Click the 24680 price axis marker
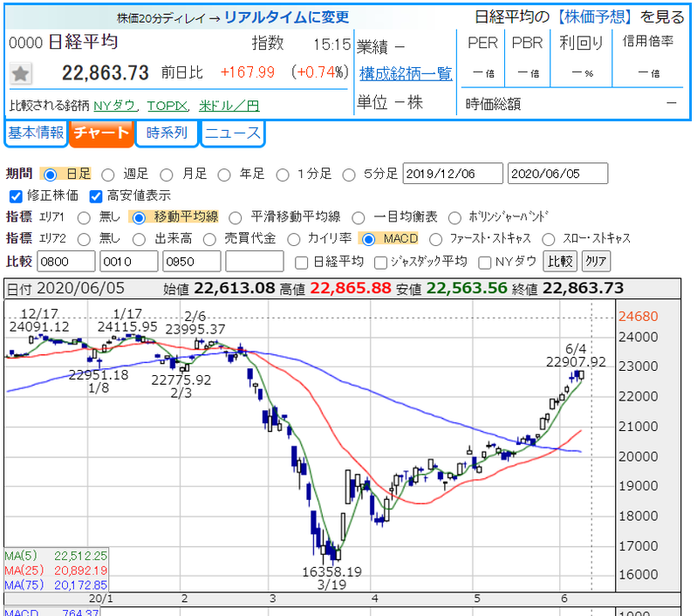 (638, 317)
